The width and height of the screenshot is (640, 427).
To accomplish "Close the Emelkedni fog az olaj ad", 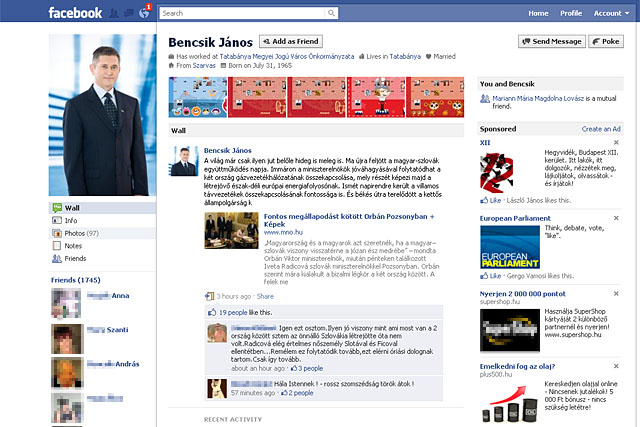I will (x=616, y=366).
